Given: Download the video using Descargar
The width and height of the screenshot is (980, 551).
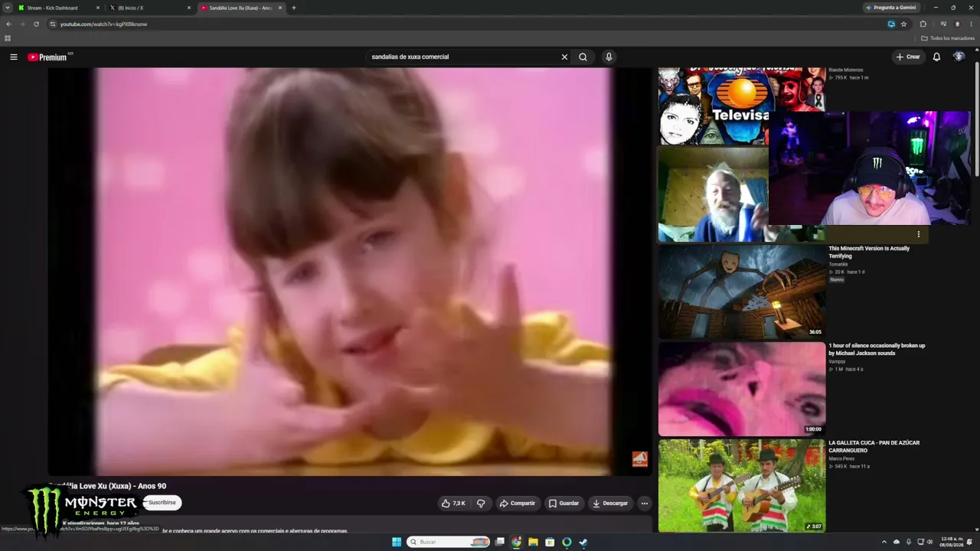Looking at the screenshot, I should [610, 503].
